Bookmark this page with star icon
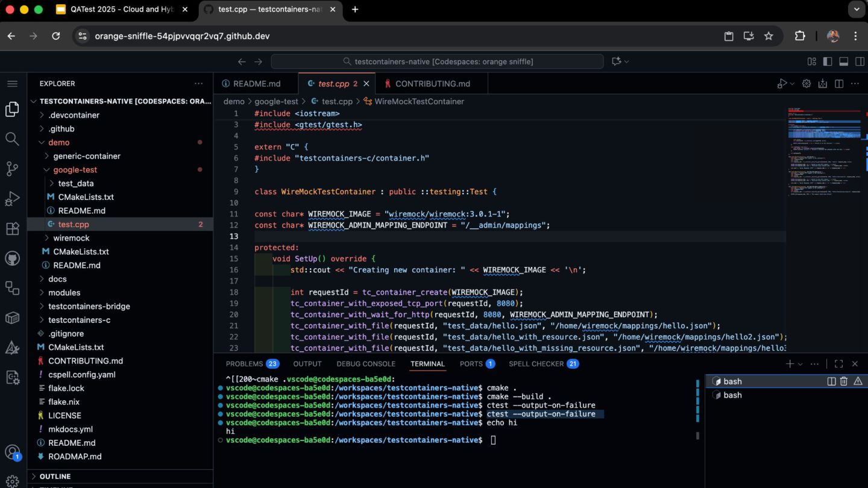Image resolution: width=868 pixels, height=488 pixels. [769, 36]
